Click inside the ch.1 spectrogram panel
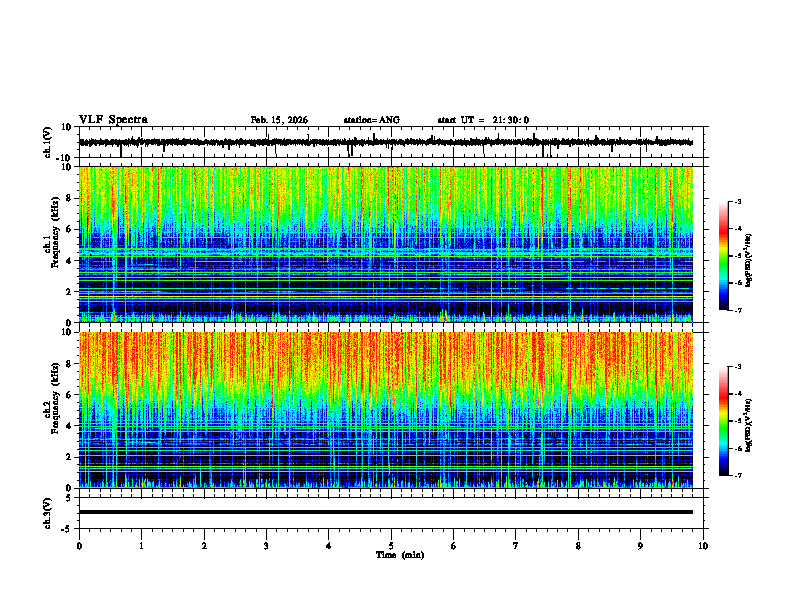The height and width of the screenshot is (612, 792). point(385,244)
